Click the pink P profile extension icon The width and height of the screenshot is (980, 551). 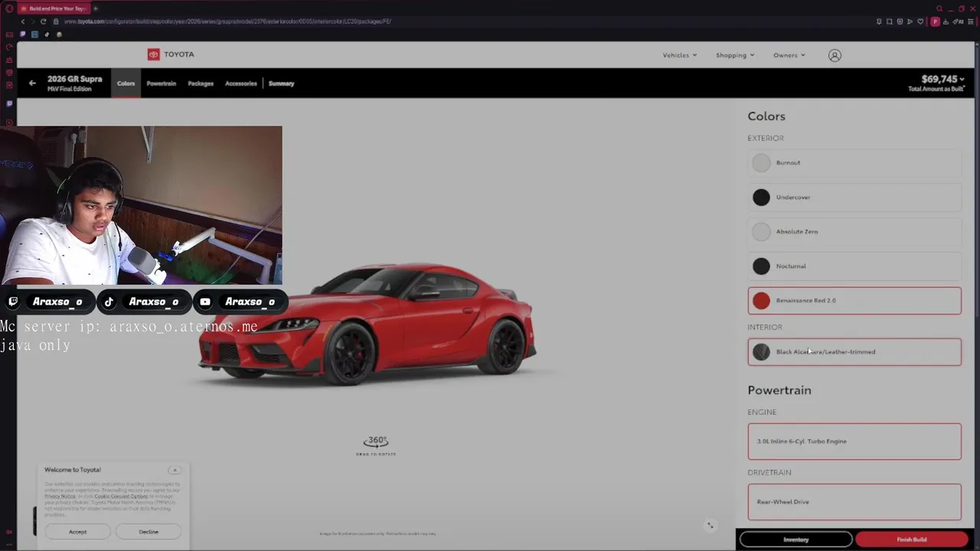[935, 21]
